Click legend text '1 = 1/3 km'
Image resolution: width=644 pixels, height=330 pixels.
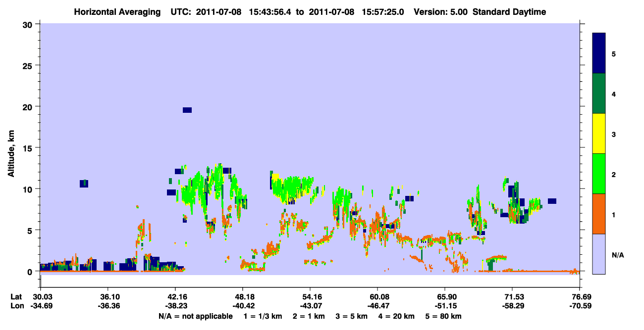coord(262,316)
